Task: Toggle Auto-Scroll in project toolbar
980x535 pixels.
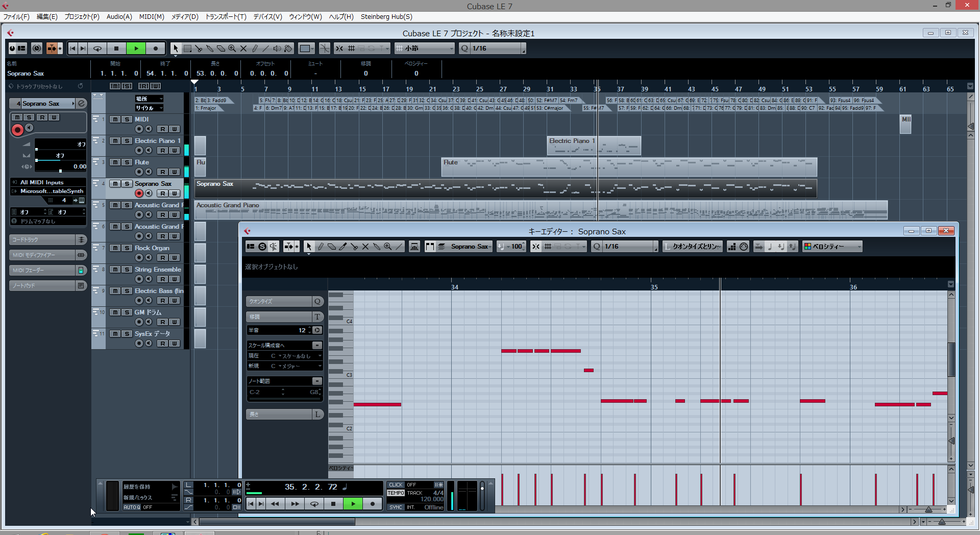Action: pyautogui.click(x=53, y=48)
